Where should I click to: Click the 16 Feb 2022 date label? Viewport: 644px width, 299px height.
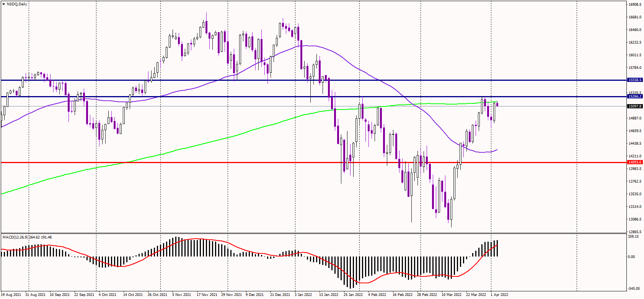(x=403, y=295)
